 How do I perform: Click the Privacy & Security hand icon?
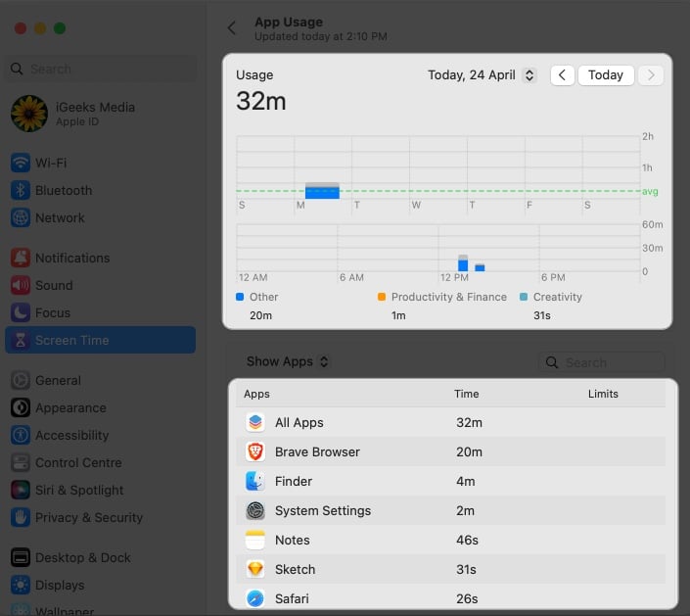tap(21, 517)
